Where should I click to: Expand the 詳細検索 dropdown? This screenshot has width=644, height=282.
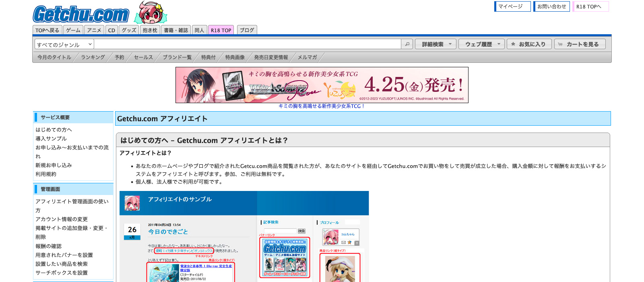click(x=436, y=44)
